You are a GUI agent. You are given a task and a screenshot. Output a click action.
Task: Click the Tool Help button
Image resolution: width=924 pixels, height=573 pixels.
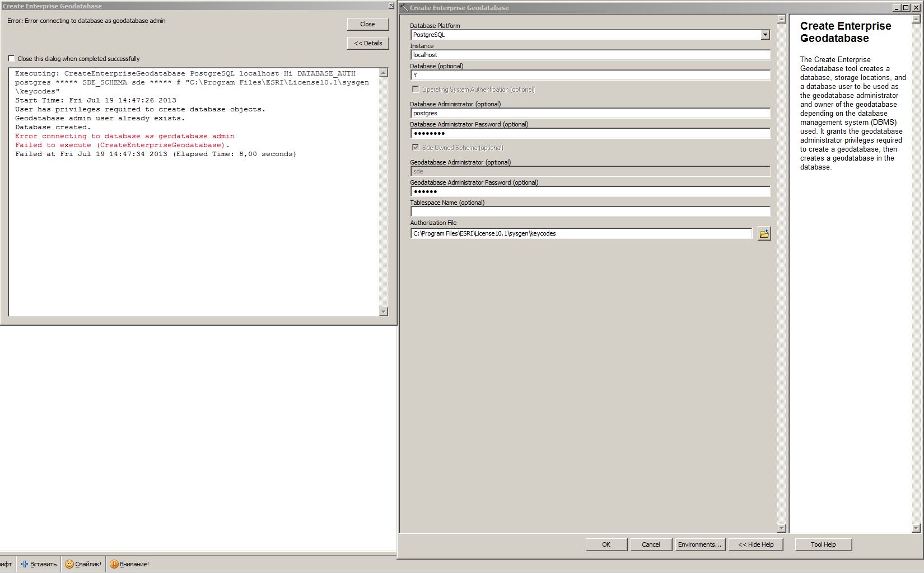click(x=823, y=544)
